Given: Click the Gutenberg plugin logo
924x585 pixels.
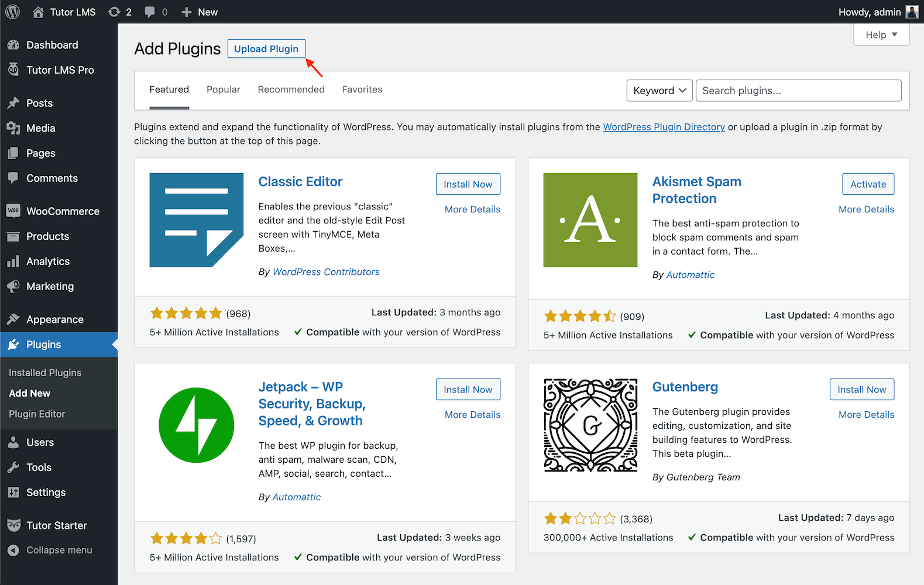Looking at the screenshot, I should tap(590, 425).
